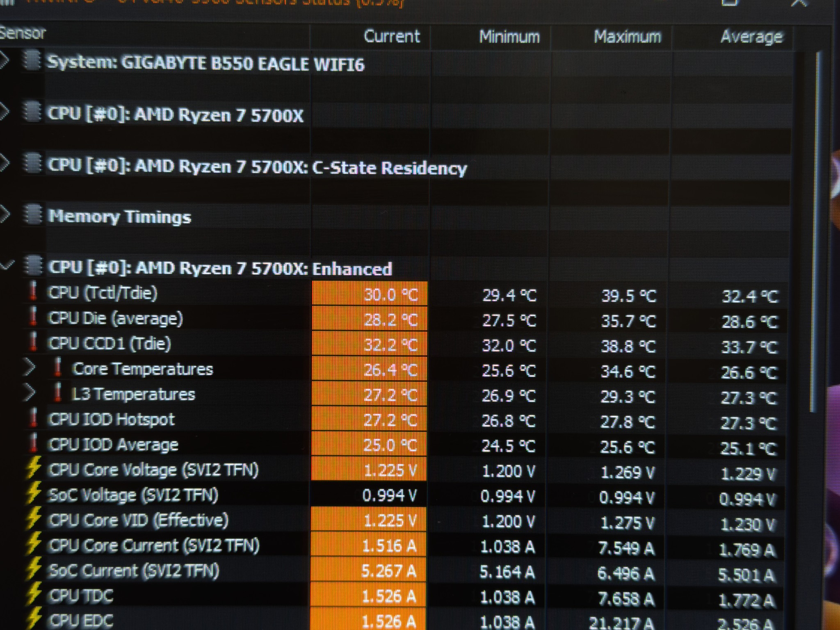Click the thermometer icon beside CPU (Tctl/Tdie)

(x=34, y=291)
